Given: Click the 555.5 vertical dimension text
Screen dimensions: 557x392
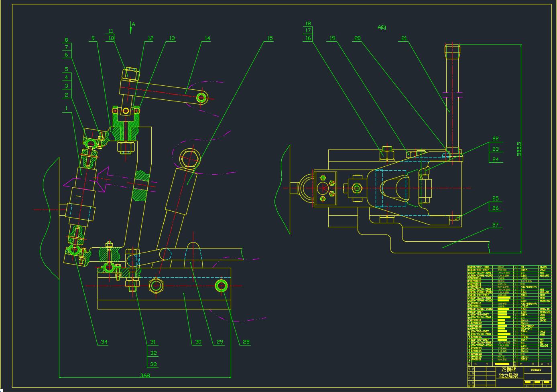Looking at the screenshot, I should (519, 149).
